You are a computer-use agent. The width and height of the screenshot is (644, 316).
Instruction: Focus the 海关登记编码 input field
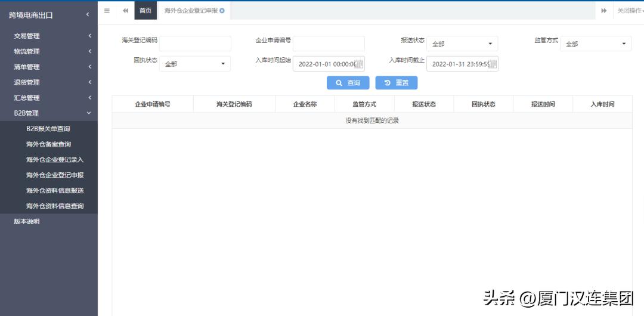(x=195, y=44)
